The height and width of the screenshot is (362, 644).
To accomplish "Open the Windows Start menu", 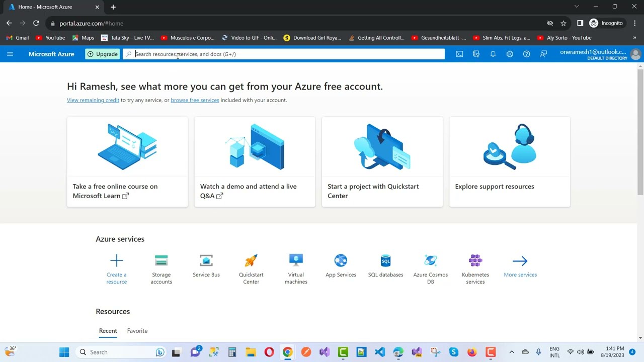I will (64, 352).
